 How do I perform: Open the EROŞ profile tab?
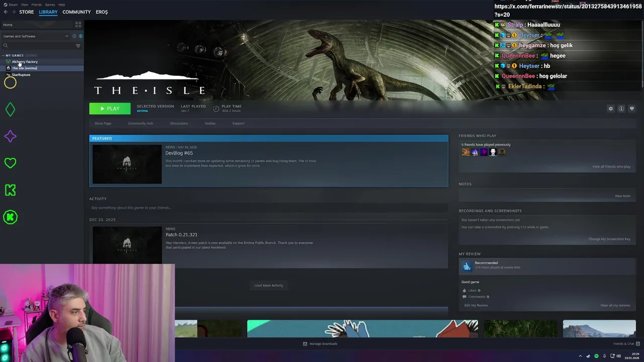pos(102,12)
